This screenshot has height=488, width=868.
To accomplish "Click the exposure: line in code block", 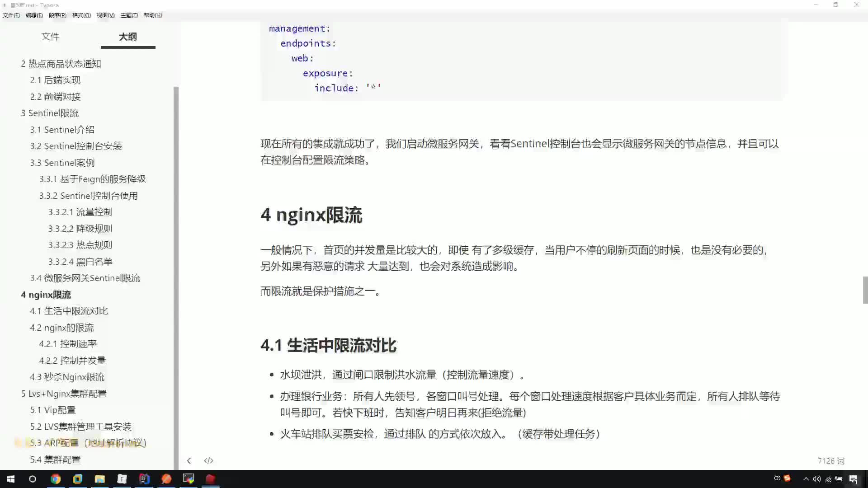I will click(x=328, y=73).
